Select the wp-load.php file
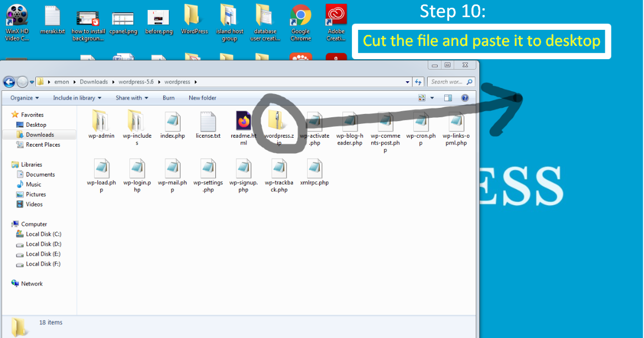 click(101, 175)
